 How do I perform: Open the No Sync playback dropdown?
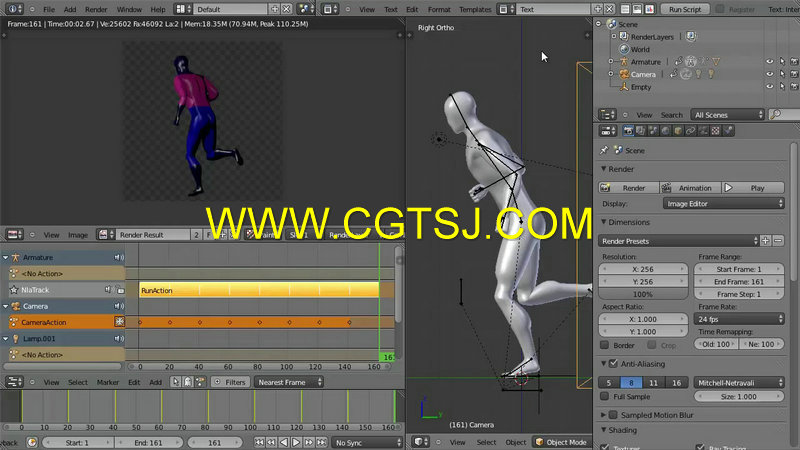coord(366,442)
